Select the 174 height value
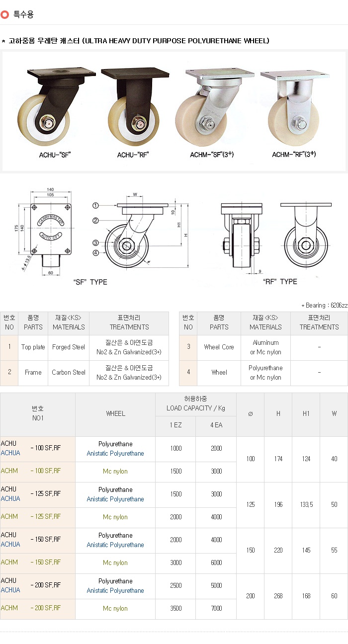348x644 pixels. coord(278,459)
